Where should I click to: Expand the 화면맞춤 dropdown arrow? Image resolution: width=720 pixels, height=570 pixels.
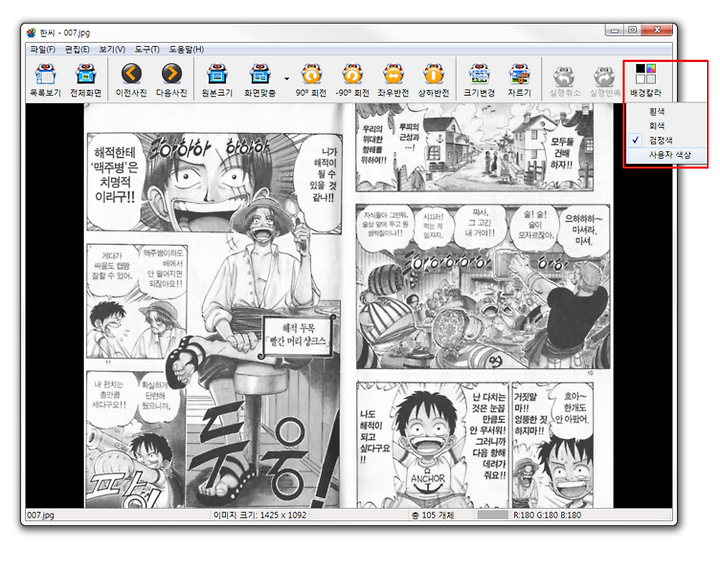[287, 79]
